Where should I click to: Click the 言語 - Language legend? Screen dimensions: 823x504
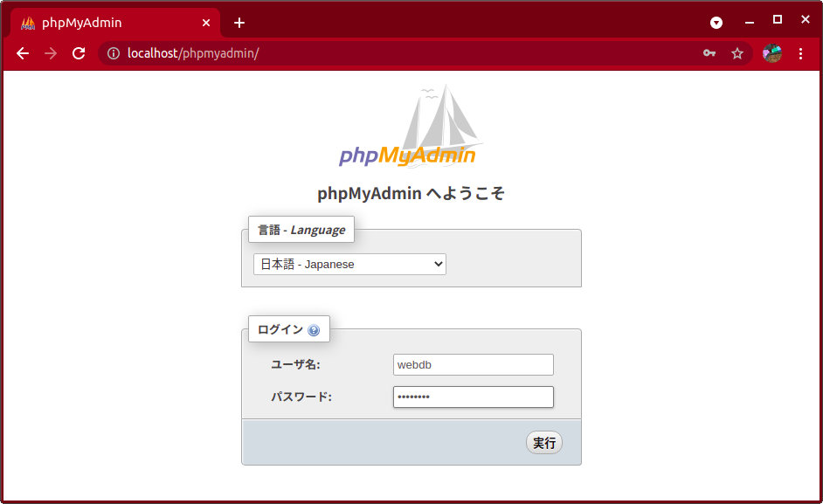click(x=301, y=230)
